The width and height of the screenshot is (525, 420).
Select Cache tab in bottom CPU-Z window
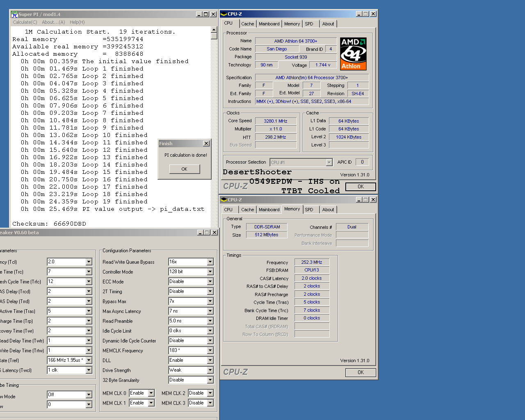[x=248, y=210]
